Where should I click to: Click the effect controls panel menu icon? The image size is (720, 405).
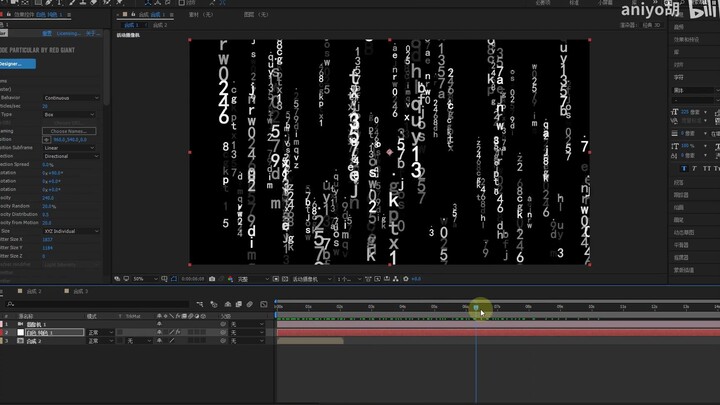click(69, 15)
